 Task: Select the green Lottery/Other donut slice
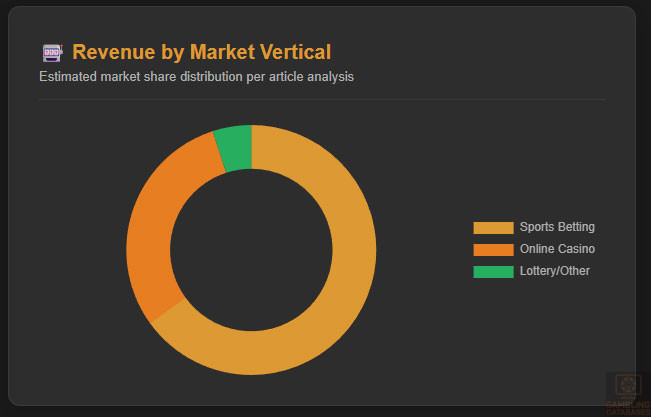(234, 148)
